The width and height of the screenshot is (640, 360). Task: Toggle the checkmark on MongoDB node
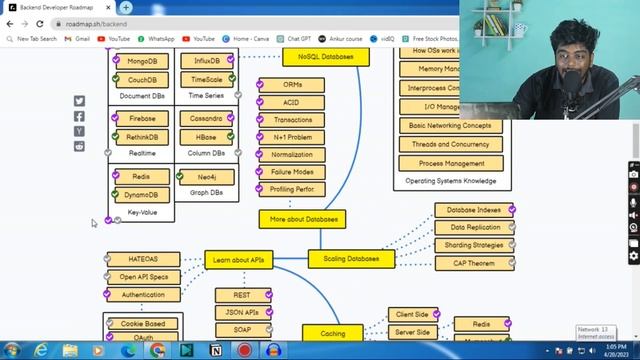[x=116, y=60]
